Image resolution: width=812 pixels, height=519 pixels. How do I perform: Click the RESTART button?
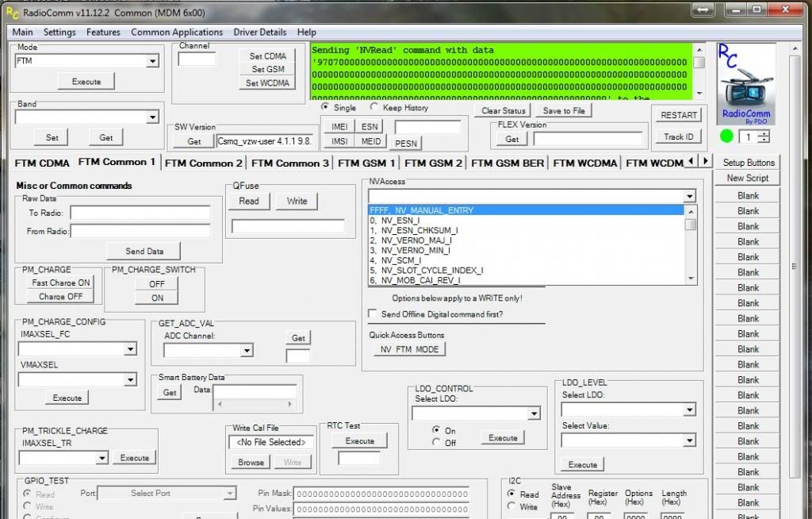[679, 115]
